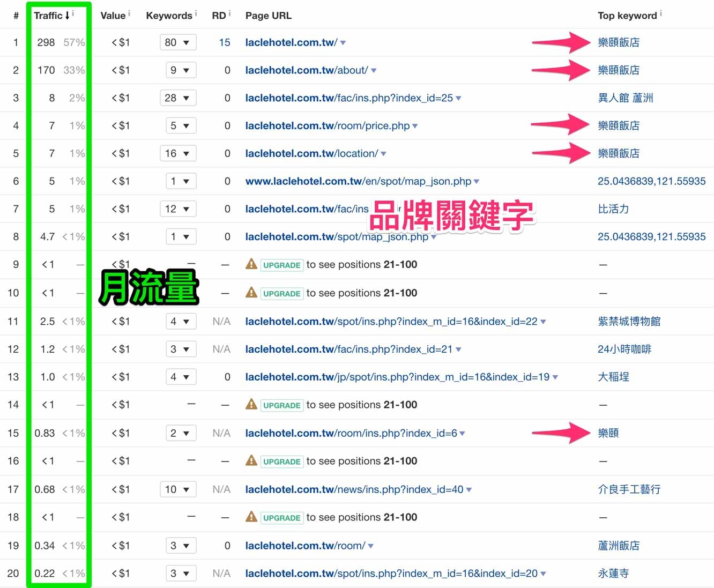
Task: Click the UPGRADE button in row 14
Action: click(281, 405)
